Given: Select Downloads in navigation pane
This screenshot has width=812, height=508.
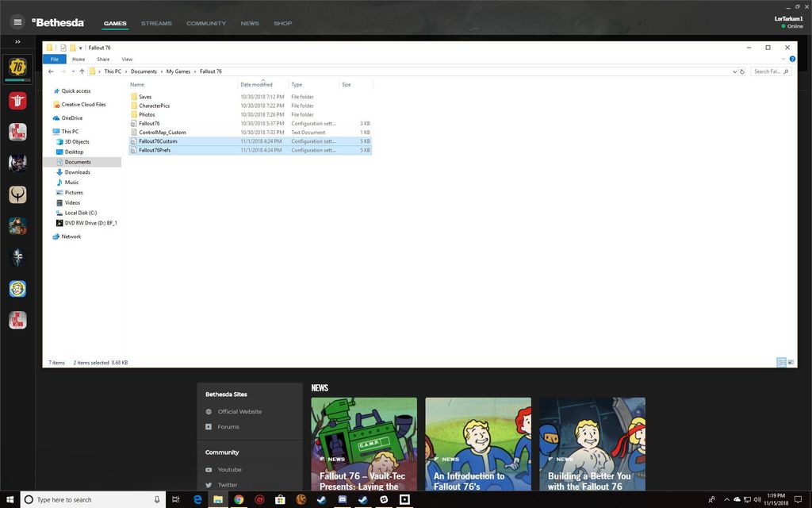Looking at the screenshot, I should pos(73,172).
